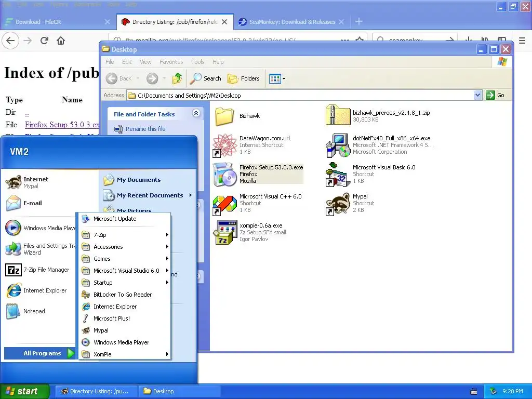This screenshot has height=399, width=532.
Task: Select Microsoft Visual C++ 6.0 shortcut icon
Action: (x=224, y=204)
